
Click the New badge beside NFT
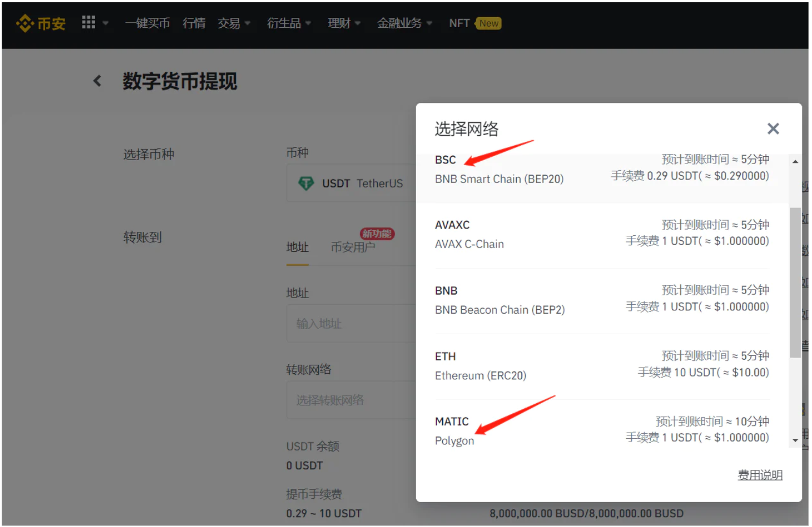point(489,23)
